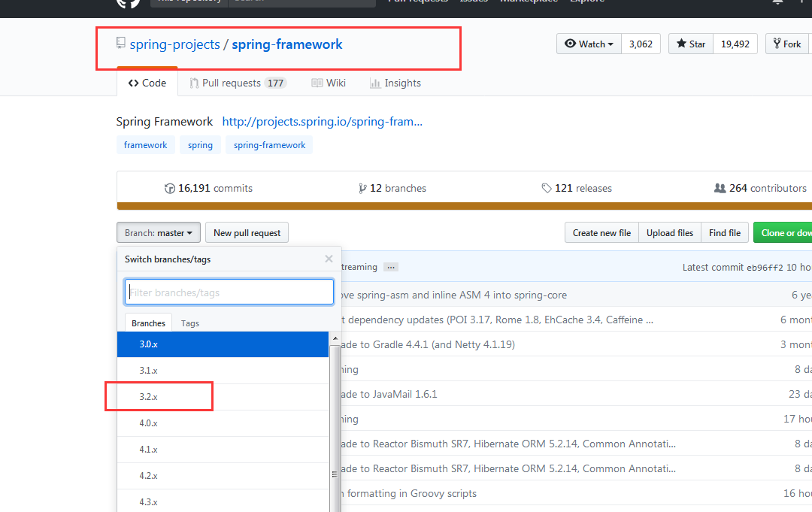Click the spring-framework topic tag
This screenshot has width=812, height=512.
click(269, 145)
